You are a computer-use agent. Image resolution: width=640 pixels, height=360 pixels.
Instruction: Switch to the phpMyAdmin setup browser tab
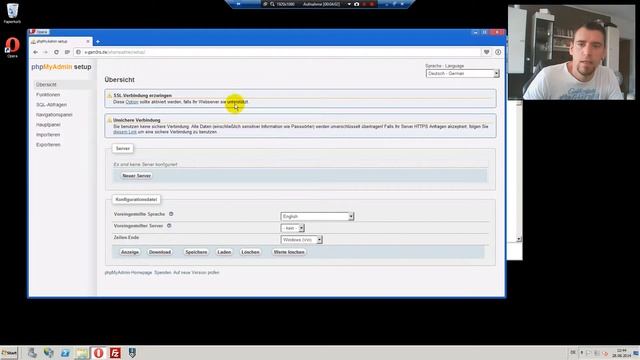pyautogui.click(x=60, y=42)
